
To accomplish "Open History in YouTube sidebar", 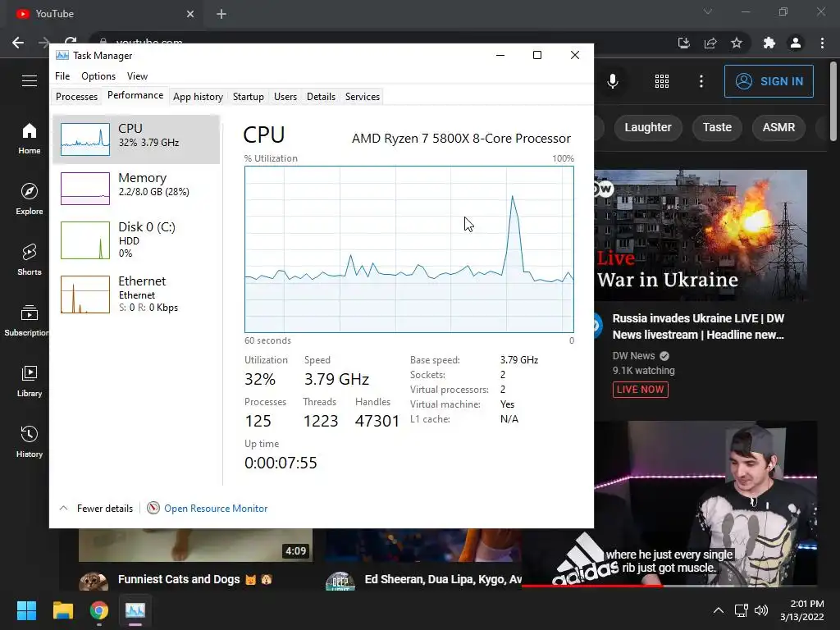I will coord(30,441).
